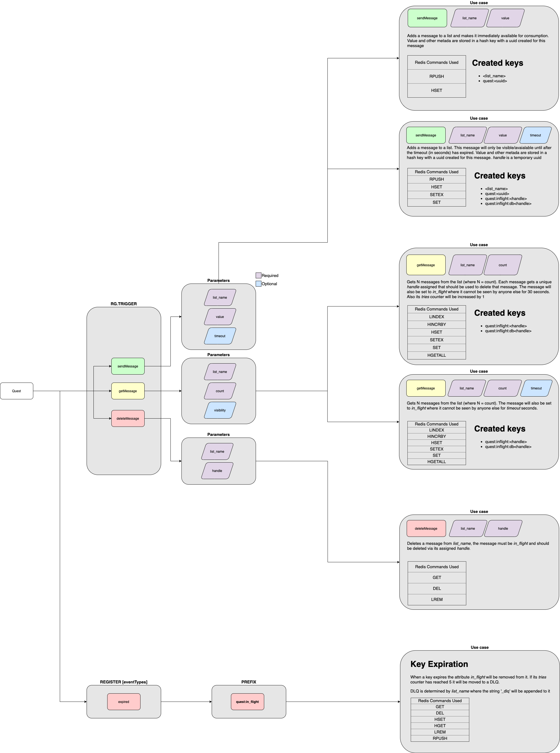Click the white Quest node

pos(16,391)
